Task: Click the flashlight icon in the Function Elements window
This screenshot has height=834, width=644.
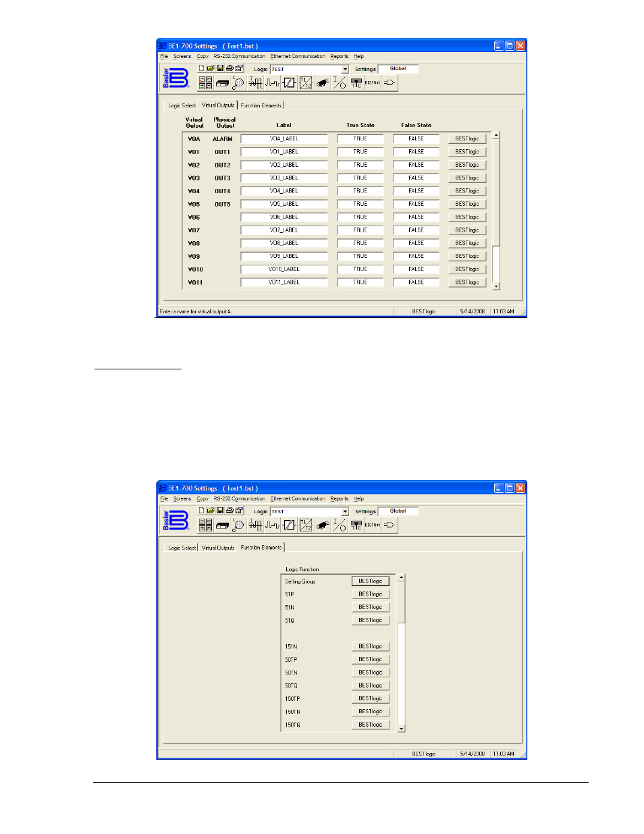Action: [323, 525]
